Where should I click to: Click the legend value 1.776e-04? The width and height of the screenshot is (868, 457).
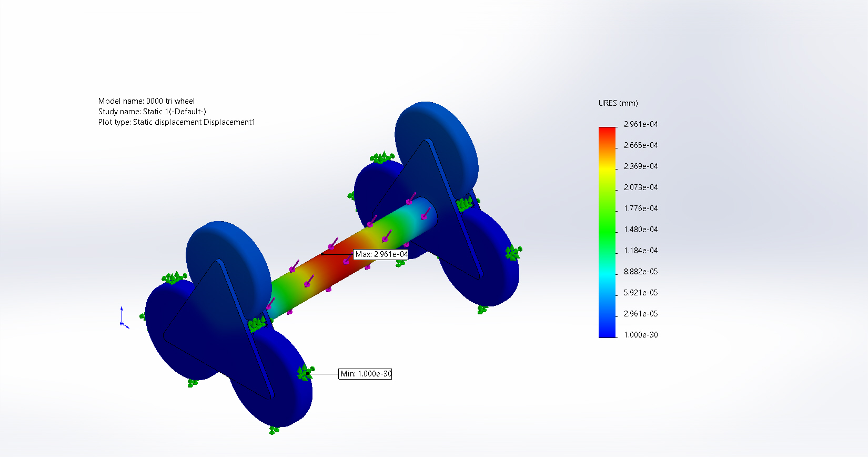[641, 208]
